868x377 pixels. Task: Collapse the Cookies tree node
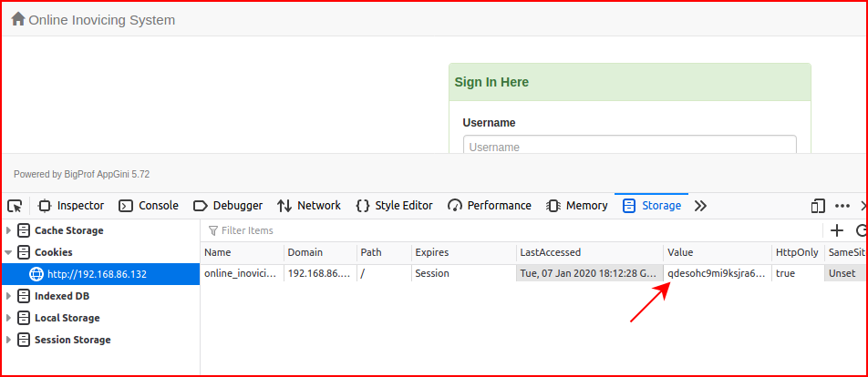(x=8, y=252)
